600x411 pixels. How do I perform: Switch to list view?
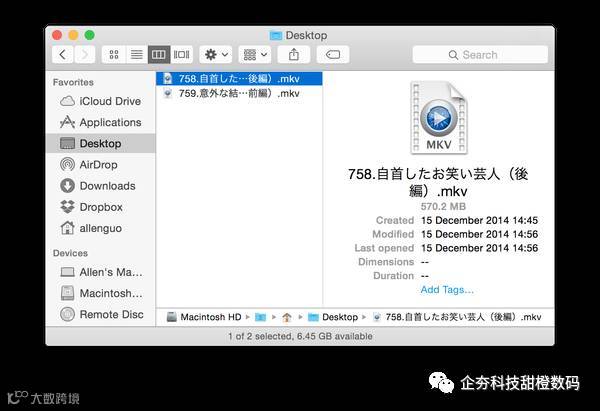[137, 55]
